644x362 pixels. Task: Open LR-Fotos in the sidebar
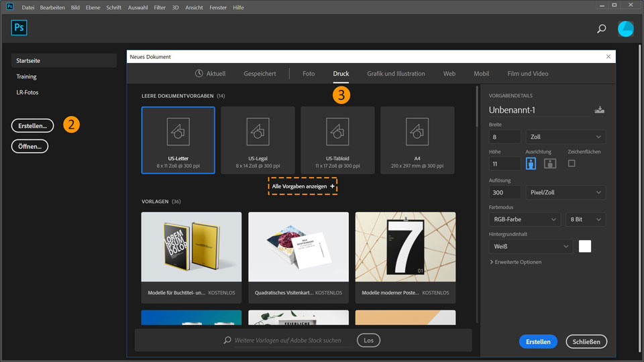coord(27,93)
